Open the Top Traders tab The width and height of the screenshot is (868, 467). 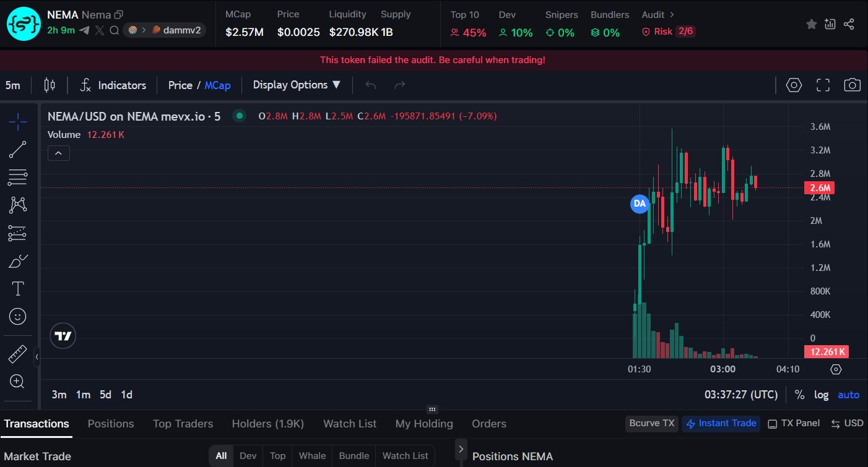pos(183,424)
